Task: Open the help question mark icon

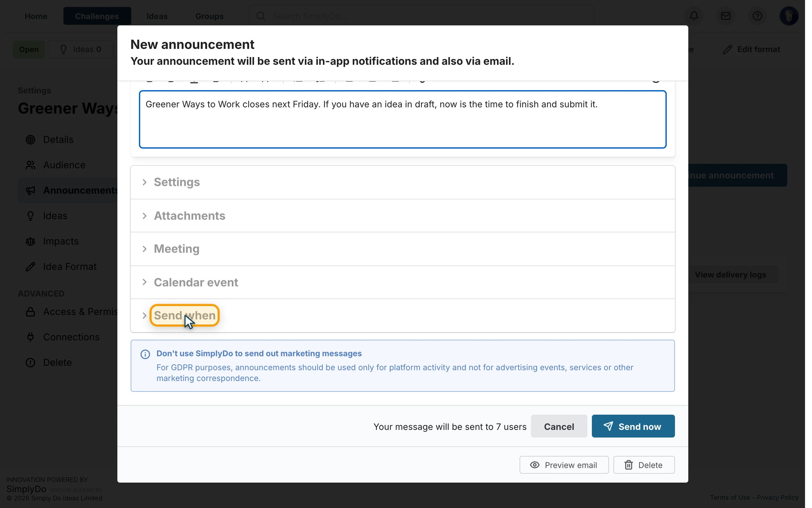Action: coord(757,16)
